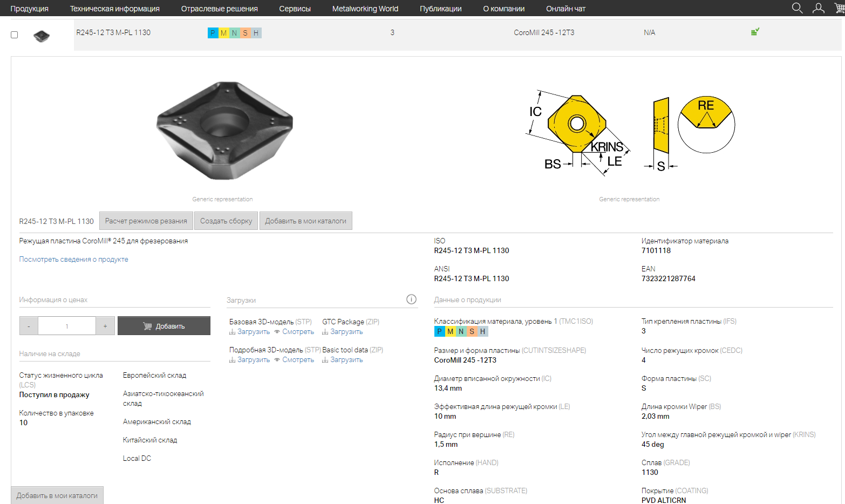
Task: Open the search magnifier icon
Action: pyautogui.click(x=797, y=8)
